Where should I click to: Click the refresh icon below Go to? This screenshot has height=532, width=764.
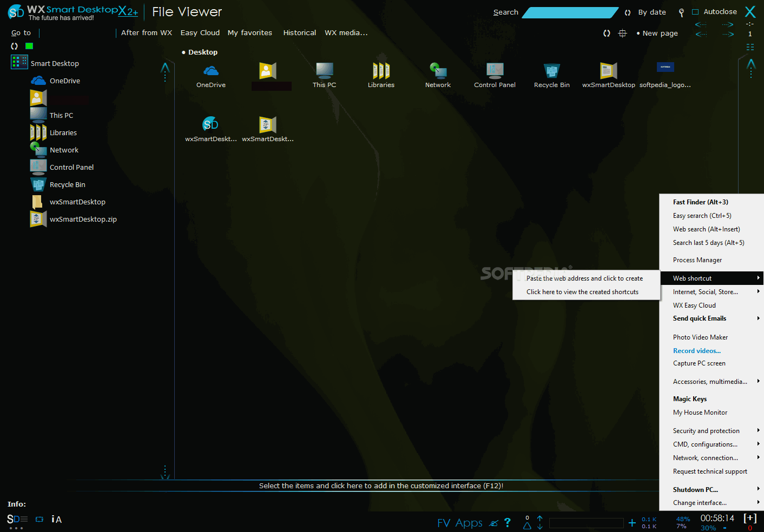[x=15, y=46]
